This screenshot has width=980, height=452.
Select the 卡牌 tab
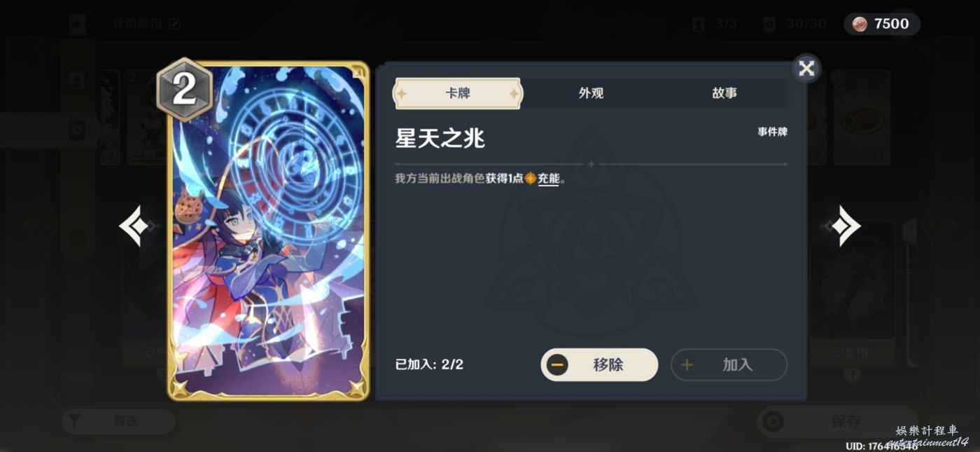[457, 93]
